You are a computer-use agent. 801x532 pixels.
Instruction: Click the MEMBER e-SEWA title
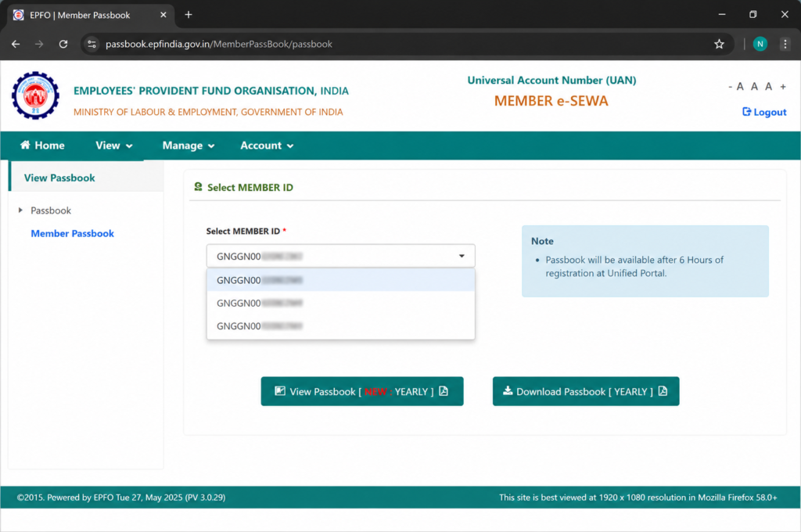click(x=551, y=101)
